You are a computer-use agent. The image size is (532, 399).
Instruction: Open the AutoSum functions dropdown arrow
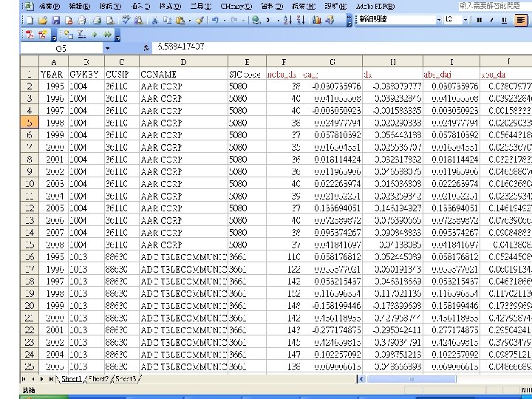pos(279,21)
